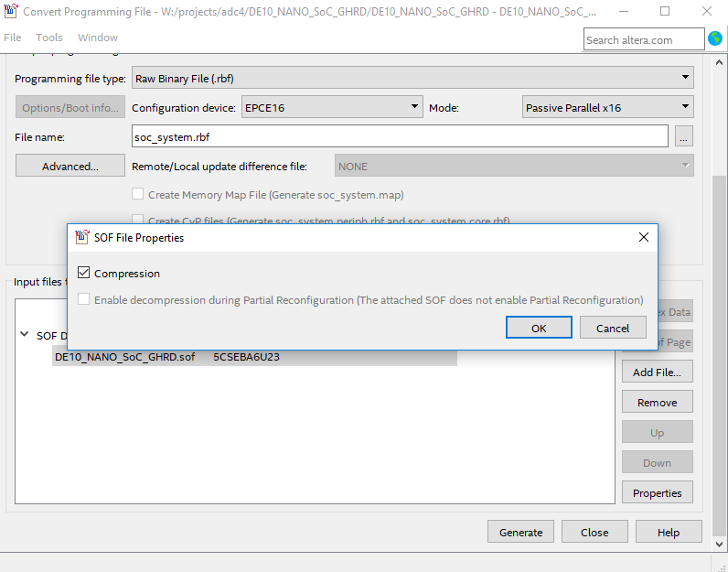
Task: Open the Tools menu
Action: (x=49, y=38)
